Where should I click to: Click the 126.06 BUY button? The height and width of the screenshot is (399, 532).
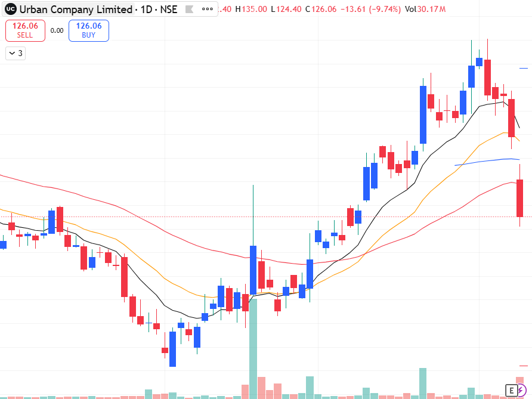tap(88, 30)
